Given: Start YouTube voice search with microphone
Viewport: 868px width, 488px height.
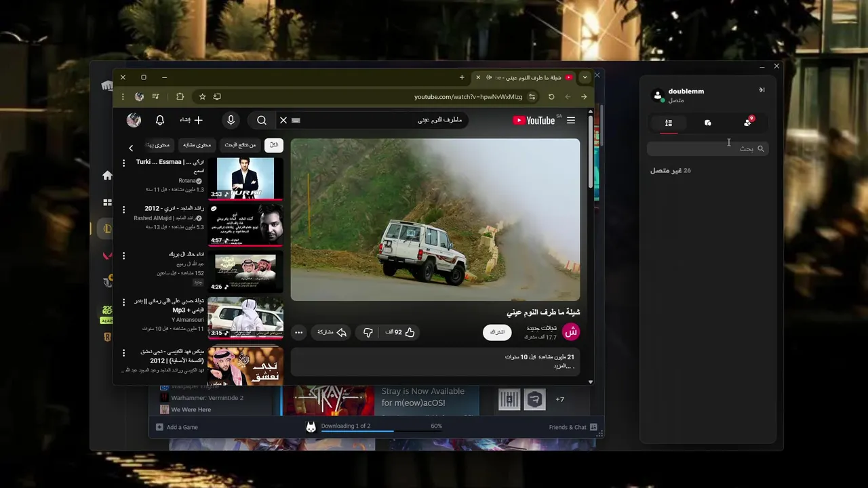Looking at the screenshot, I should pyautogui.click(x=231, y=120).
